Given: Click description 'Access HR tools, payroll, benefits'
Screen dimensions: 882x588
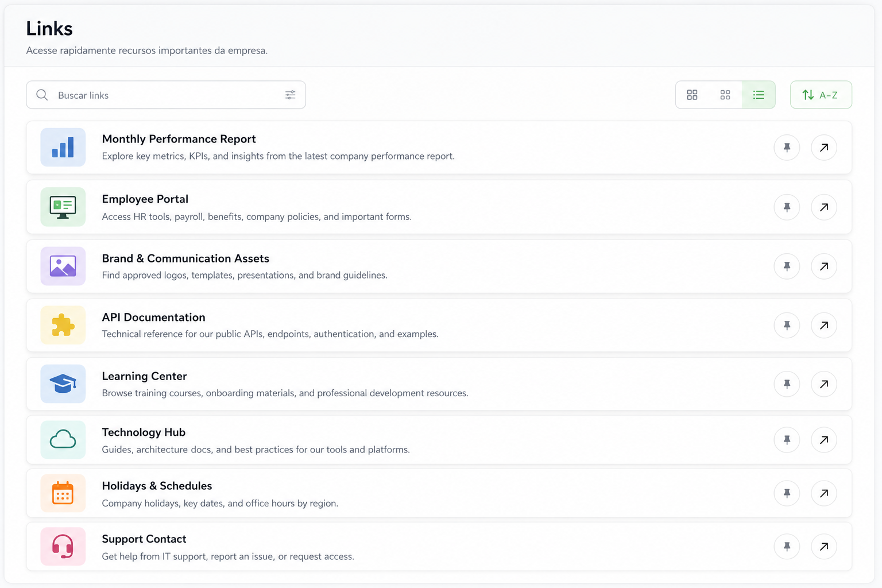Looking at the screenshot, I should 257,216.
